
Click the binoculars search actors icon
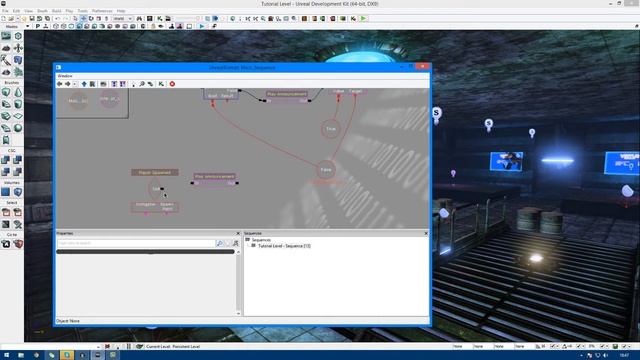(140, 18)
